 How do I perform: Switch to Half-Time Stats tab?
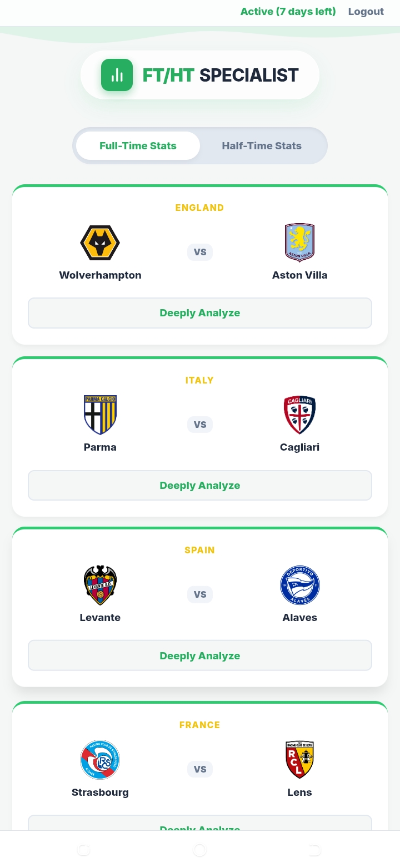tap(262, 146)
